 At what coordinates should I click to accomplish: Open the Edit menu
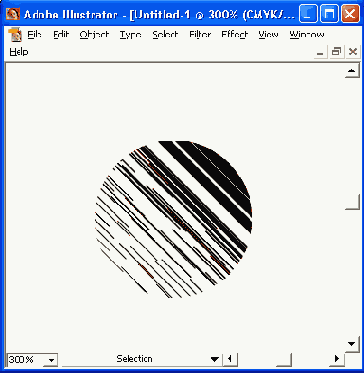(60, 35)
